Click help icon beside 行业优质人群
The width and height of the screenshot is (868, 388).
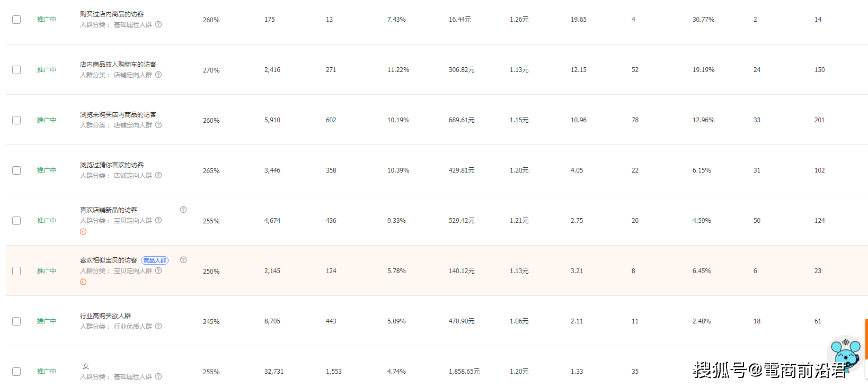(x=158, y=326)
